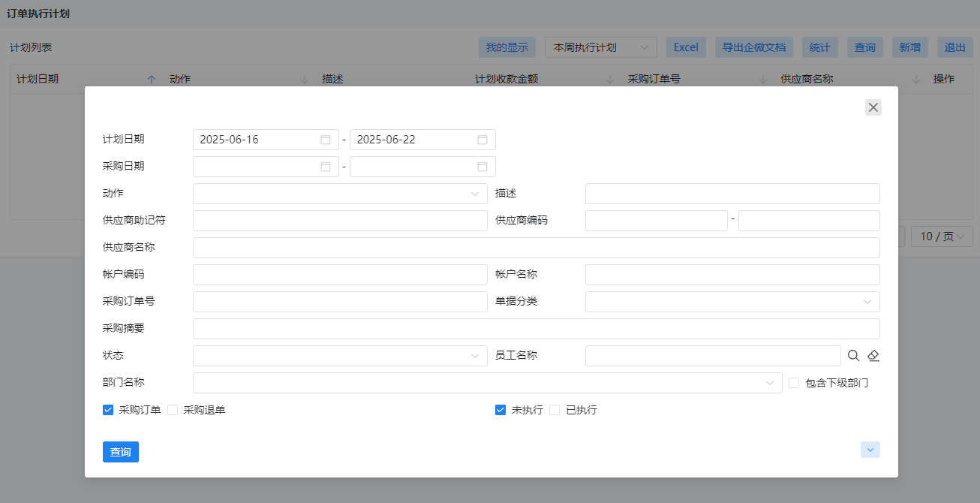Click the 操作 column header
Image resolution: width=980 pixels, height=503 pixels.
coord(944,79)
